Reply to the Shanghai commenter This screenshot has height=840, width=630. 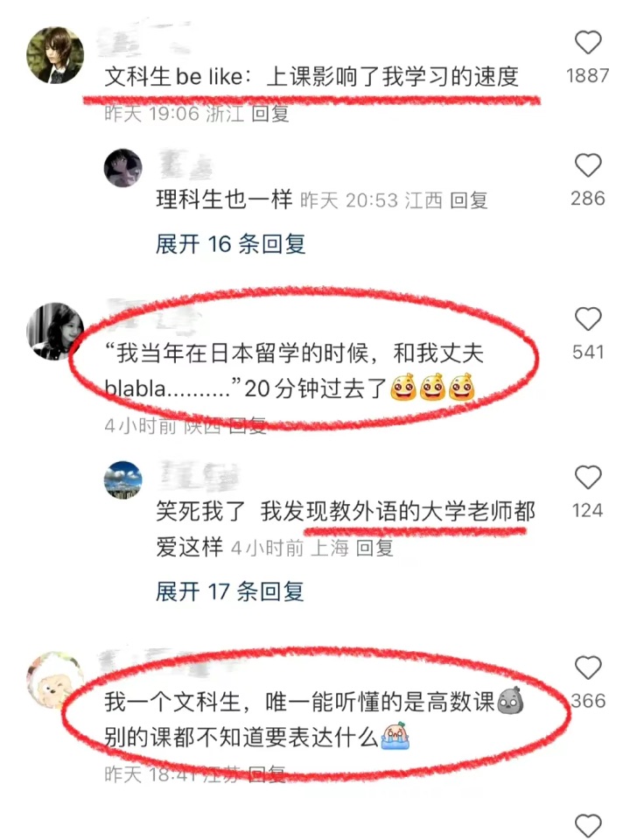tap(374, 548)
